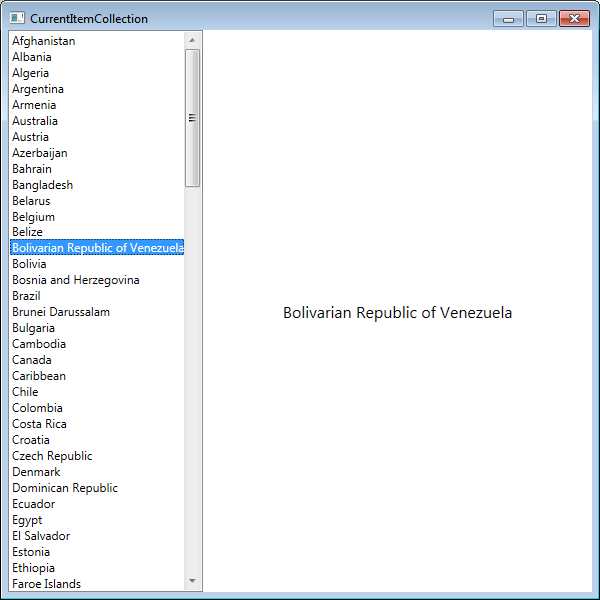This screenshot has height=600, width=600.
Task: Select Croatia in the list
Action: (x=97, y=440)
